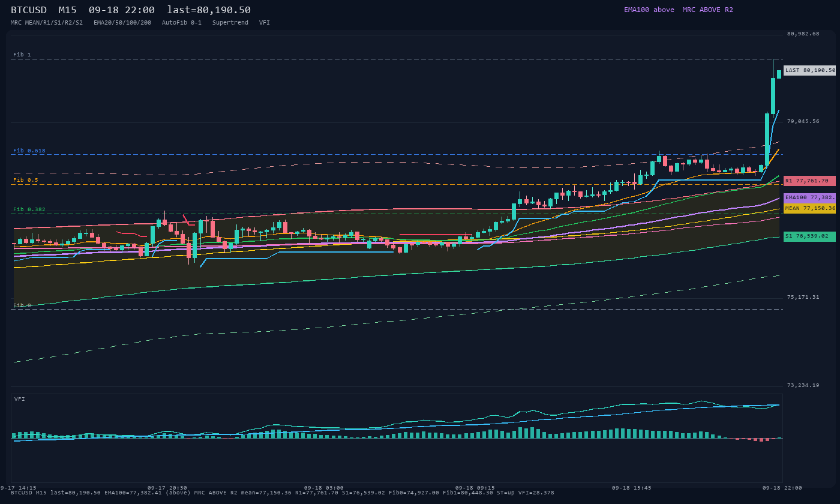Click the 09-18 03:00 time axis label
The image size is (840, 504).
click(324, 488)
